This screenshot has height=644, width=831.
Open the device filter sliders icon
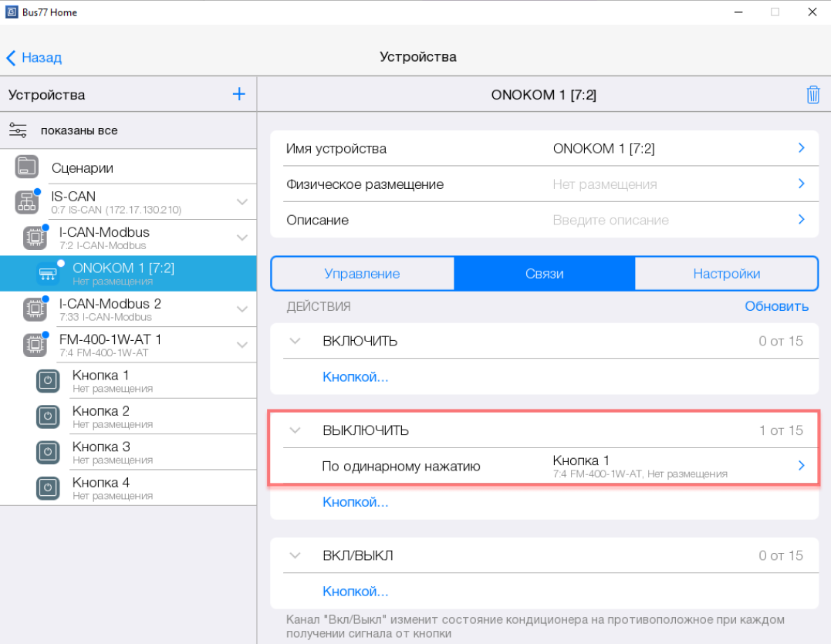(x=18, y=130)
